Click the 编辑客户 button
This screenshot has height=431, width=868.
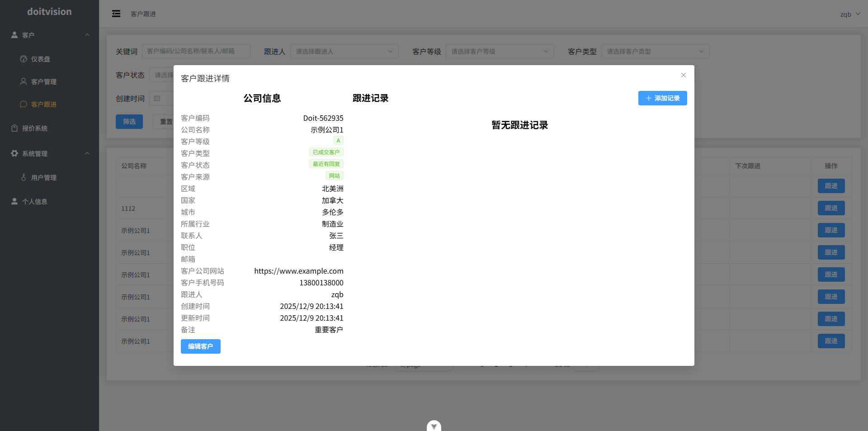pos(200,346)
